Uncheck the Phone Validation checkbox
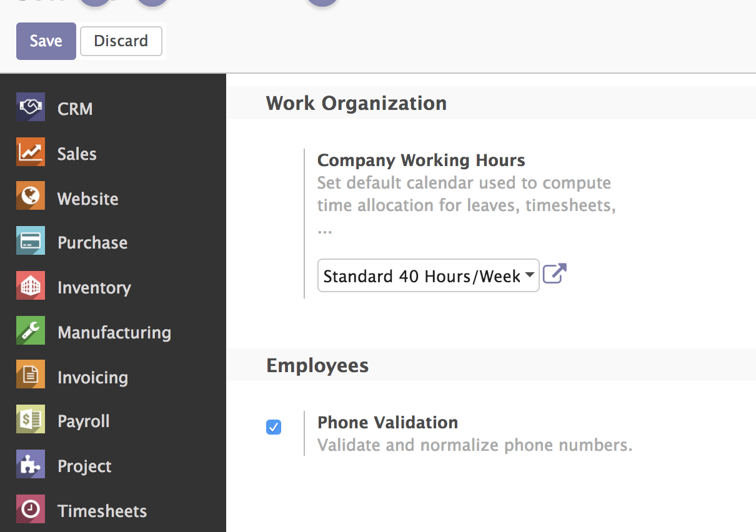The image size is (756, 532). pyautogui.click(x=274, y=427)
